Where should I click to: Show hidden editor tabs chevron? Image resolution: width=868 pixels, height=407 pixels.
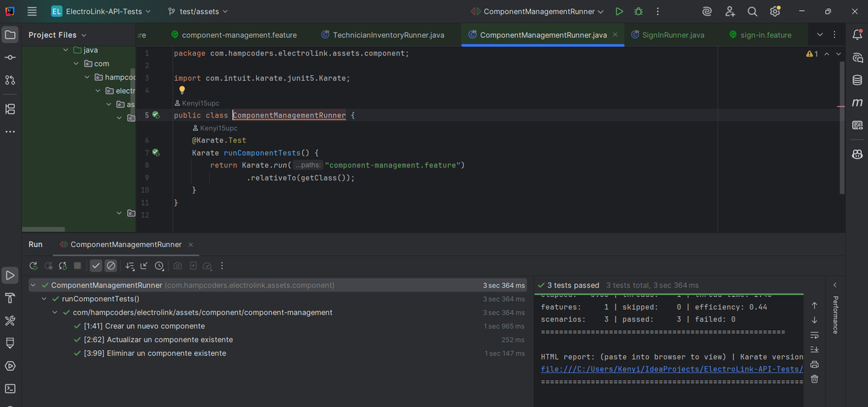[x=820, y=35]
